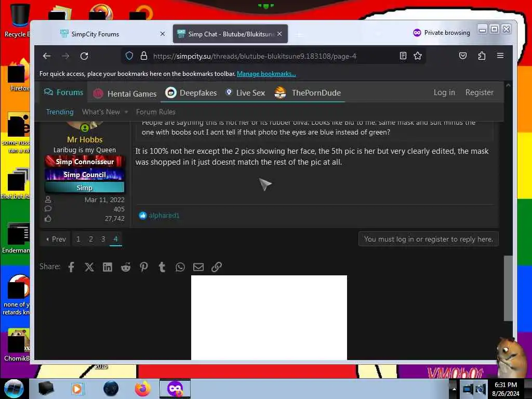
Task: Click the log in or register to reply button
Action: point(428,239)
